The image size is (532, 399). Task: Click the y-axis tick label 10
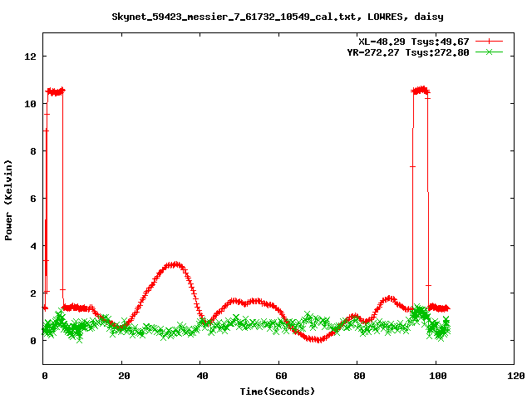pyautogui.click(x=30, y=104)
